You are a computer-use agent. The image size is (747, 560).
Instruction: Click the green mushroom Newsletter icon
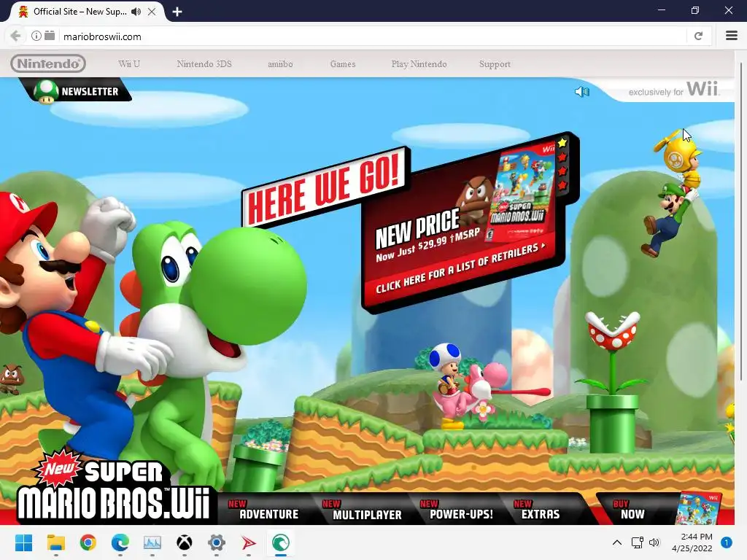pyautogui.click(x=46, y=91)
